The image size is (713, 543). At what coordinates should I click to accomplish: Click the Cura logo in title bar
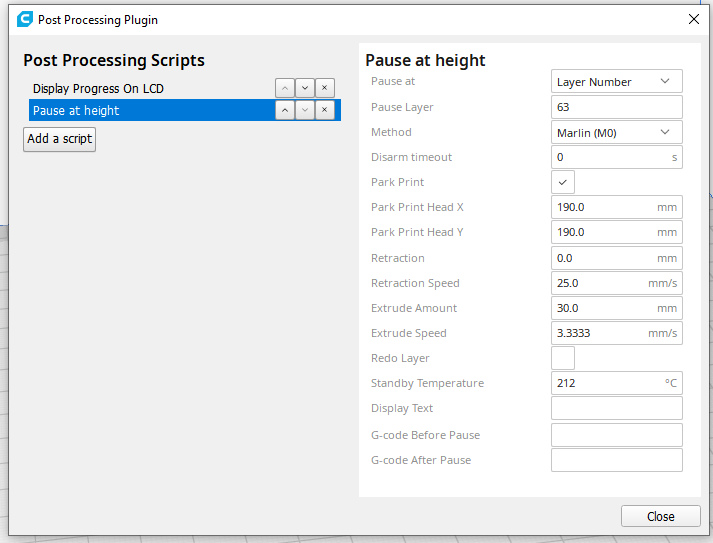tap(25, 19)
